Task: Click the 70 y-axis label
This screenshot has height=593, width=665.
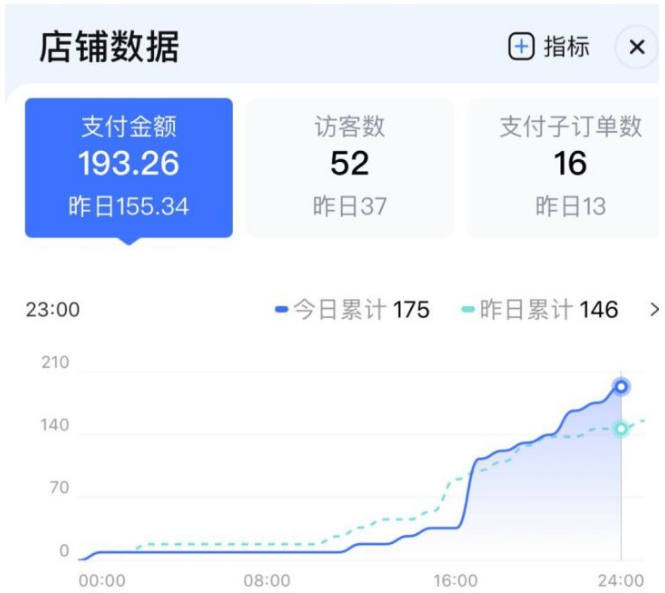Action: pos(59,488)
